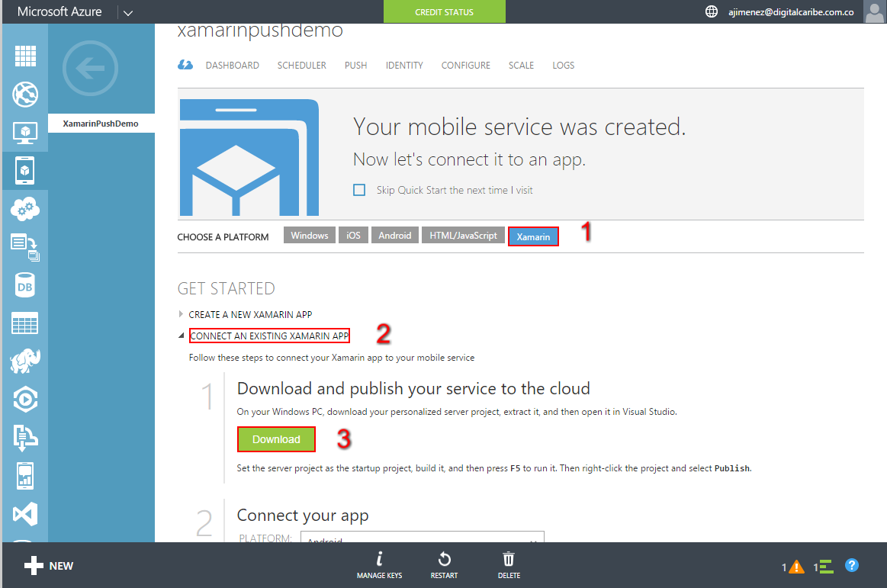Open Virtual Machines monitor icon in sidebar
This screenshot has width=887, height=588.
25,133
